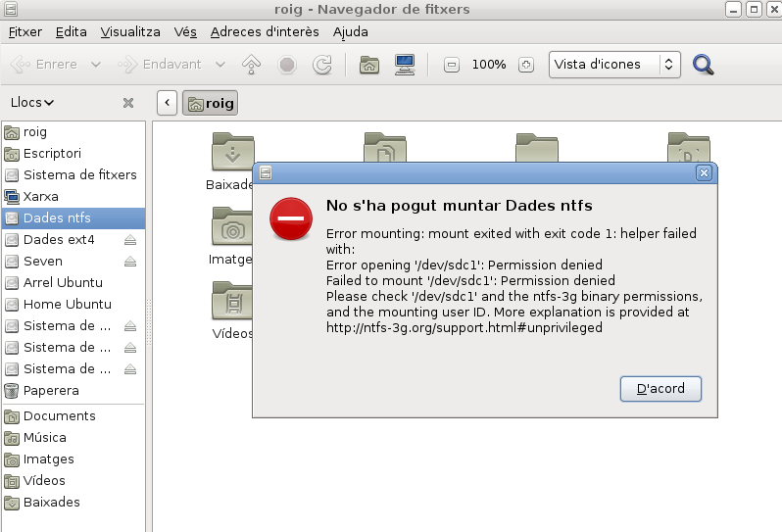Reload the current folder view
This screenshot has width=782, height=532.
pos(322,65)
